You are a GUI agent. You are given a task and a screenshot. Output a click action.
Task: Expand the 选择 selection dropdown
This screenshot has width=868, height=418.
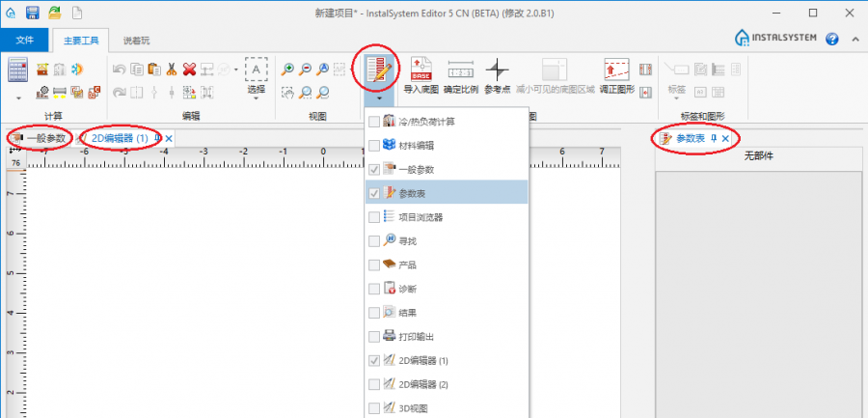pos(257,98)
